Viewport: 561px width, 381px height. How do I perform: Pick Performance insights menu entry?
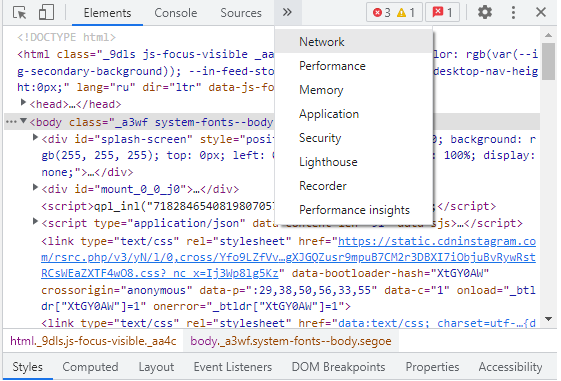pos(354,210)
